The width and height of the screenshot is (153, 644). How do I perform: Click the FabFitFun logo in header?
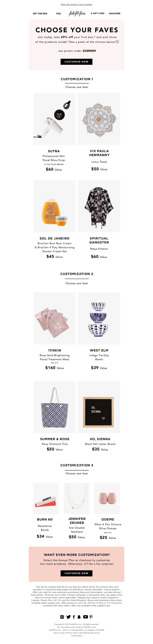click(77, 14)
